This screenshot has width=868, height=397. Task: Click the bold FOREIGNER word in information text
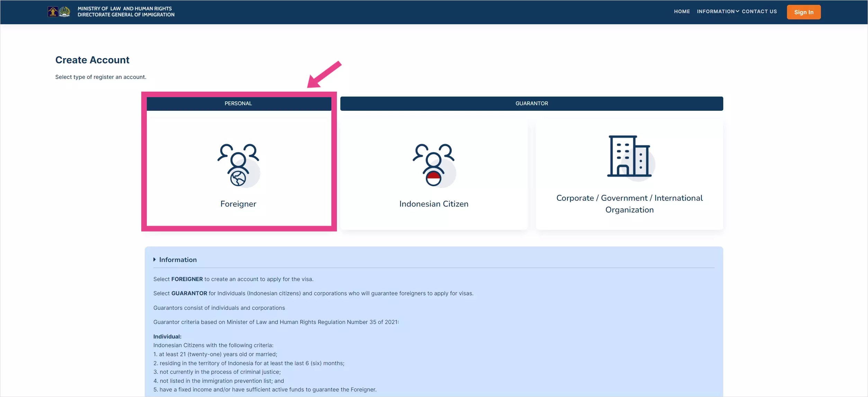pyautogui.click(x=187, y=279)
